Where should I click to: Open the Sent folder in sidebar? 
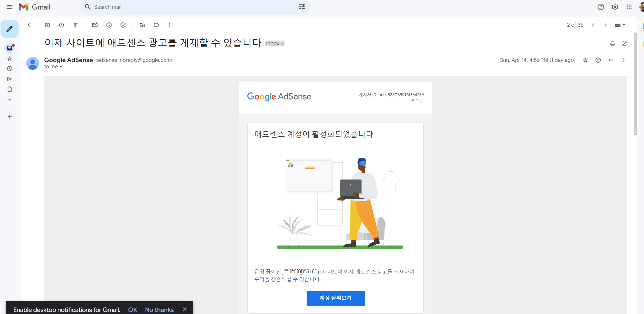coord(10,79)
